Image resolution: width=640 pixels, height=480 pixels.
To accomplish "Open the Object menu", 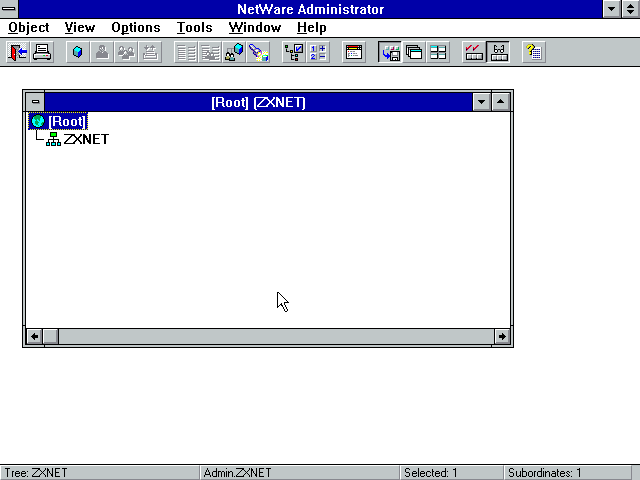I will (x=29, y=28).
